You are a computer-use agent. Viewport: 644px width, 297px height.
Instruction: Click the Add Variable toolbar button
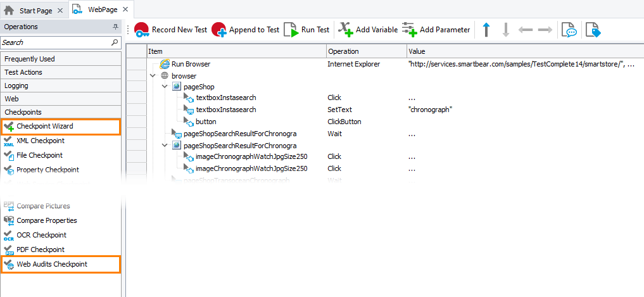coord(367,30)
